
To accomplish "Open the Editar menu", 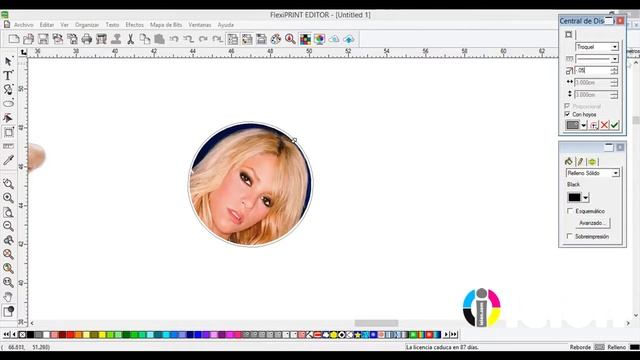I will pyautogui.click(x=47, y=25).
